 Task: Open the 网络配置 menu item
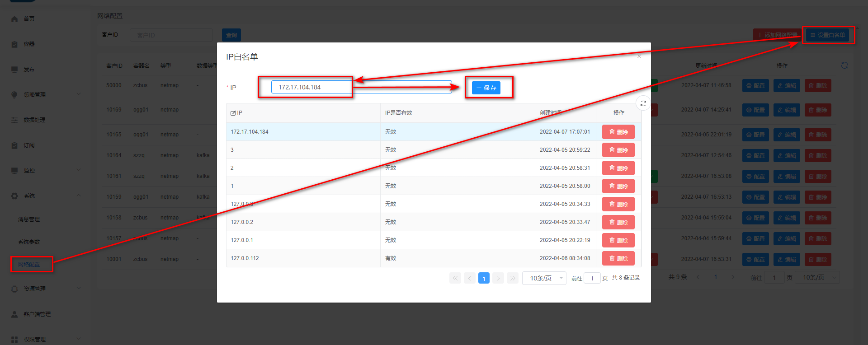[29, 264]
